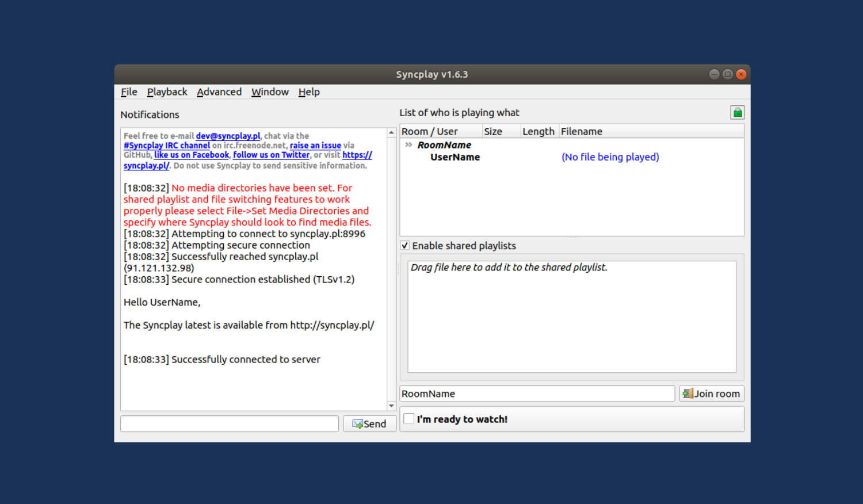Click the (No file being played) text

point(610,157)
